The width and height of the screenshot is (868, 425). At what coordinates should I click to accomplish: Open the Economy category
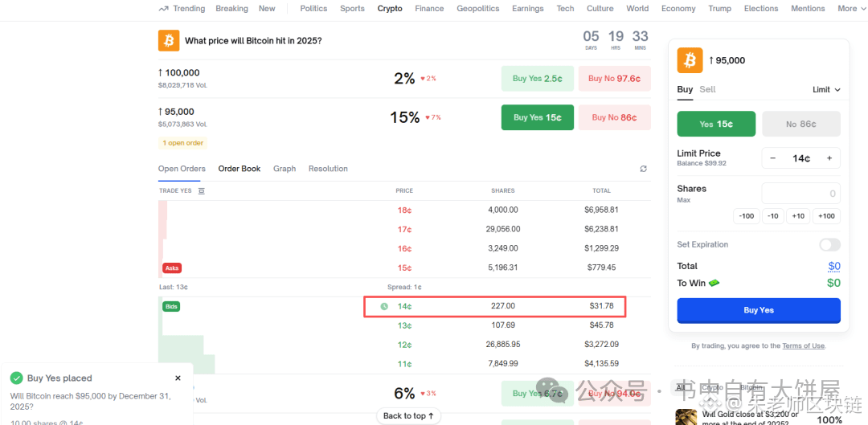678,8
